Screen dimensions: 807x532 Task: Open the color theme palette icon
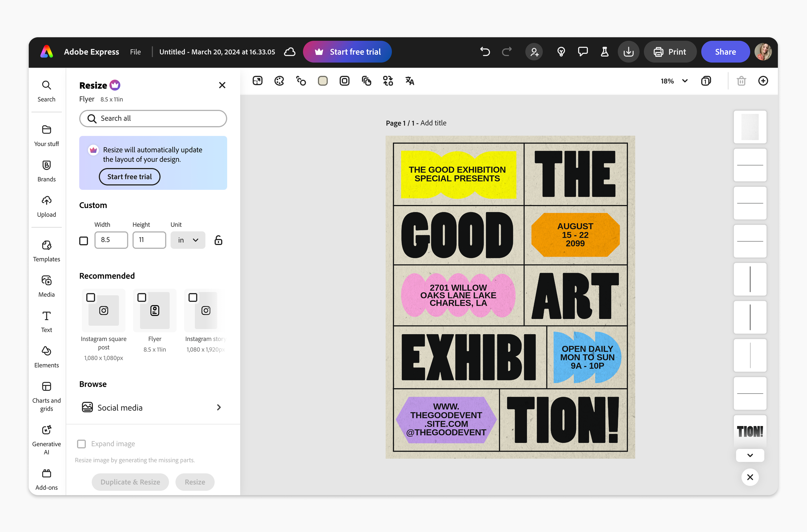(x=279, y=81)
